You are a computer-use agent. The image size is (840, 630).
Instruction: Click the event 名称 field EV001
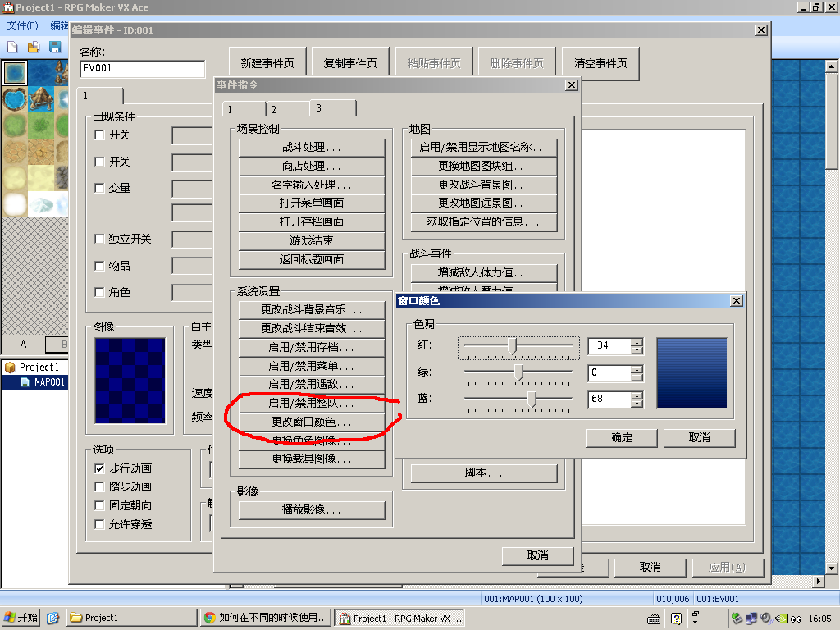click(143, 69)
